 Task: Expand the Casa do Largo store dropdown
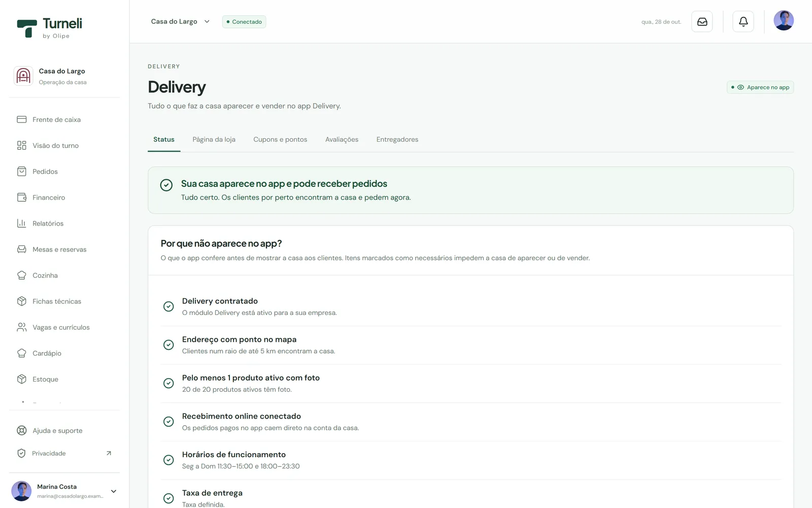(180, 21)
